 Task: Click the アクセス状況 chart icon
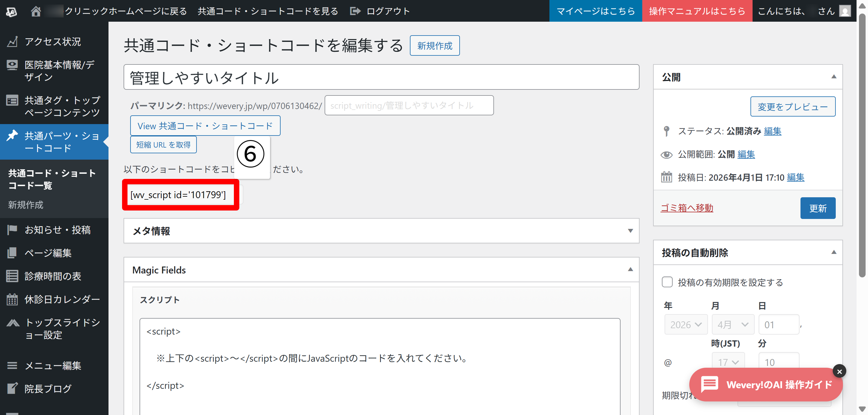coord(12,42)
